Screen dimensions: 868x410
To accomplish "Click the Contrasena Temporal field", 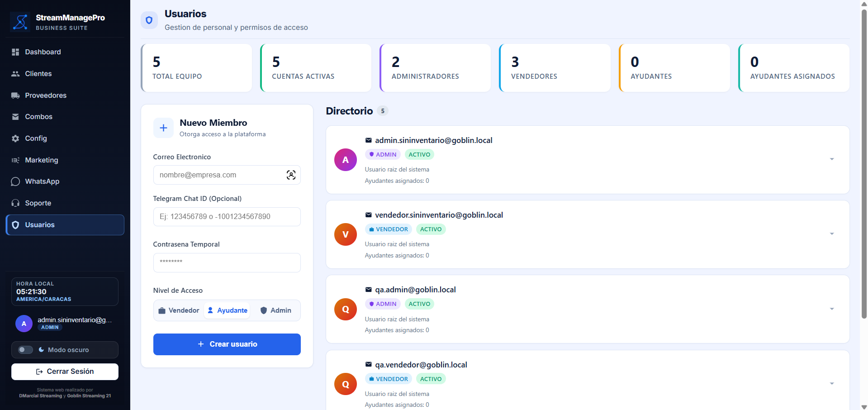I will pyautogui.click(x=227, y=262).
